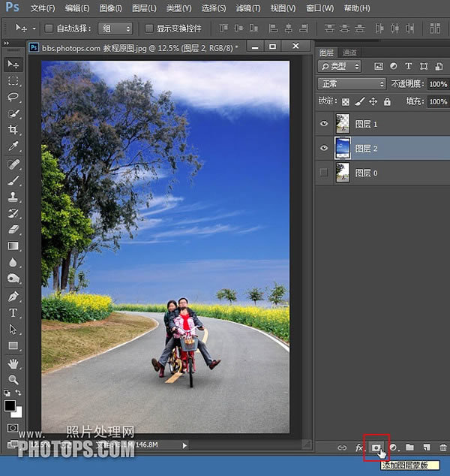This screenshot has height=476, width=450.
Task: Show 图层 0 by clicking its visibility box
Action: click(x=324, y=173)
